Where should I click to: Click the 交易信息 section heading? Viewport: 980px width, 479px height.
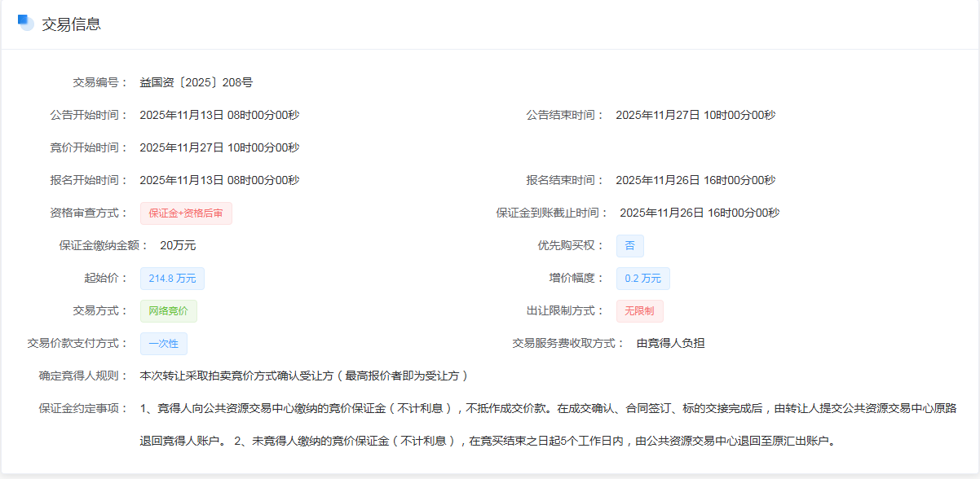tap(71, 24)
